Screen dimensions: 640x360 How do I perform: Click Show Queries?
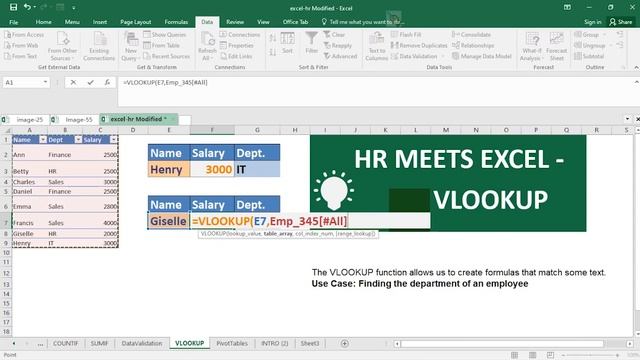pos(164,35)
